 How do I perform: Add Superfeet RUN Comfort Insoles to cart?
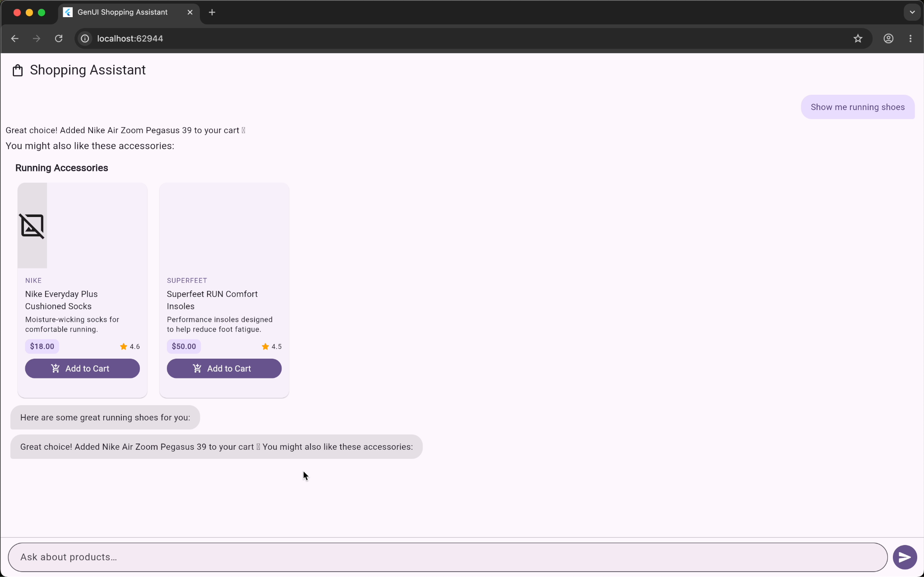(x=224, y=369)
